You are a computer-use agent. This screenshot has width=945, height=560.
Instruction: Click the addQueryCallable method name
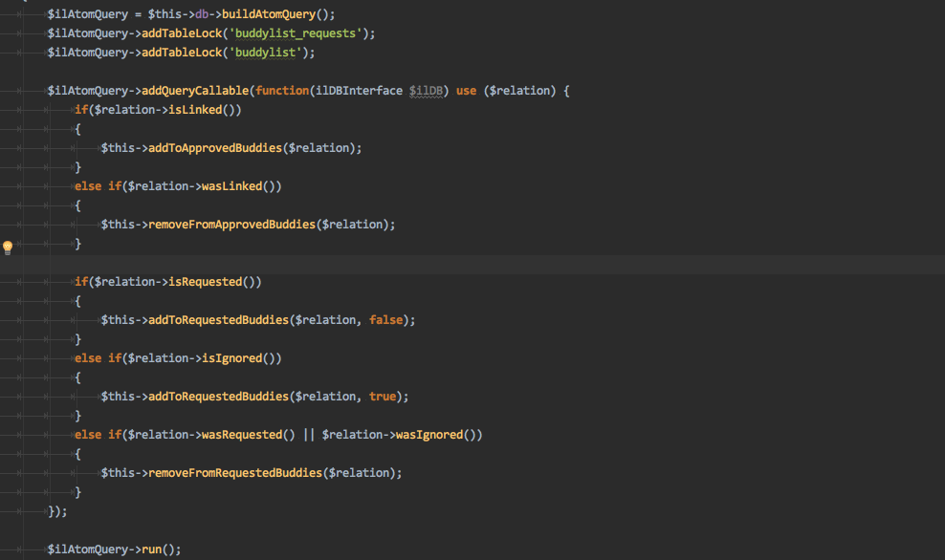[x=194, y=91]
